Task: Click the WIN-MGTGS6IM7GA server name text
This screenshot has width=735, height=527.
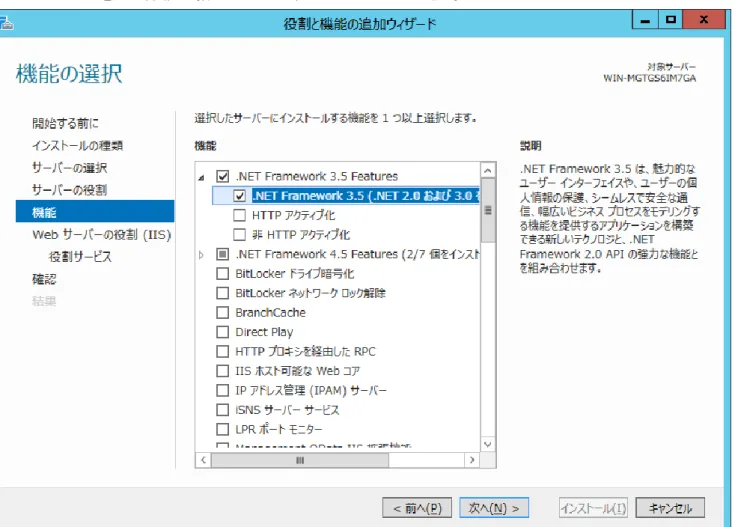Action: [x=650, y=78]
